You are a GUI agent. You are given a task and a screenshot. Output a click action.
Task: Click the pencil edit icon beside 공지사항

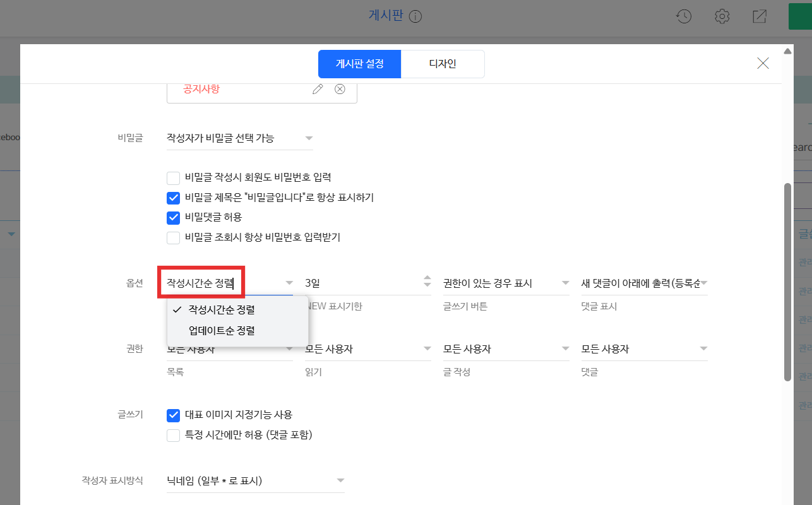(318, 89)
